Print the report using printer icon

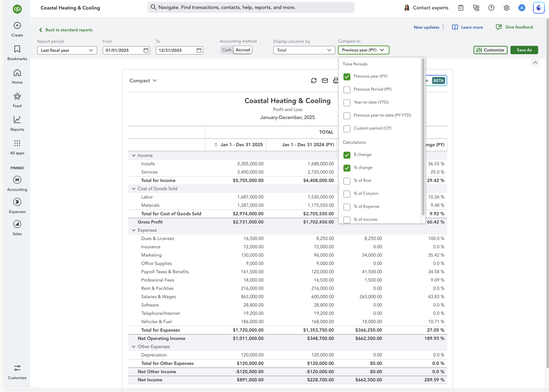tap(336, 81)
